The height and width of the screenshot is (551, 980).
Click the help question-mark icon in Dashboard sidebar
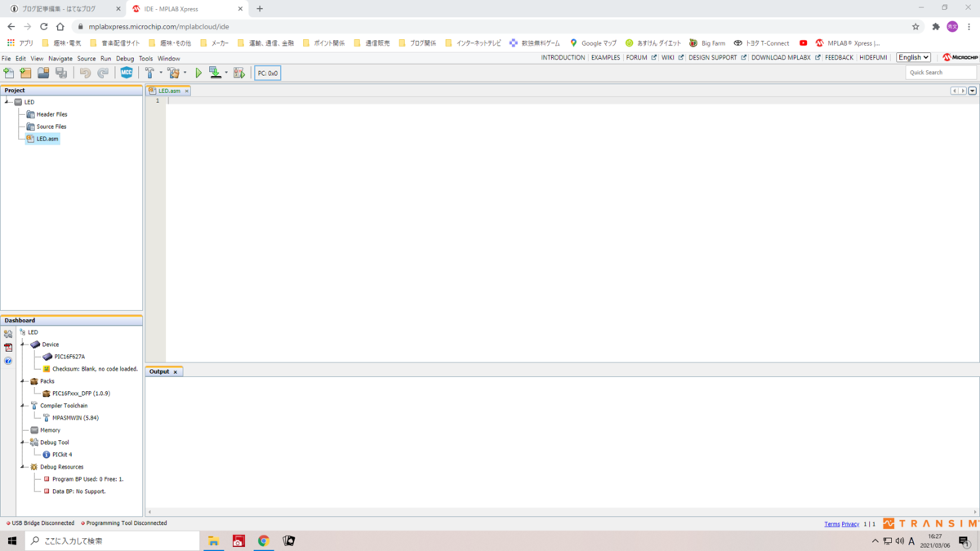point(7,361)
